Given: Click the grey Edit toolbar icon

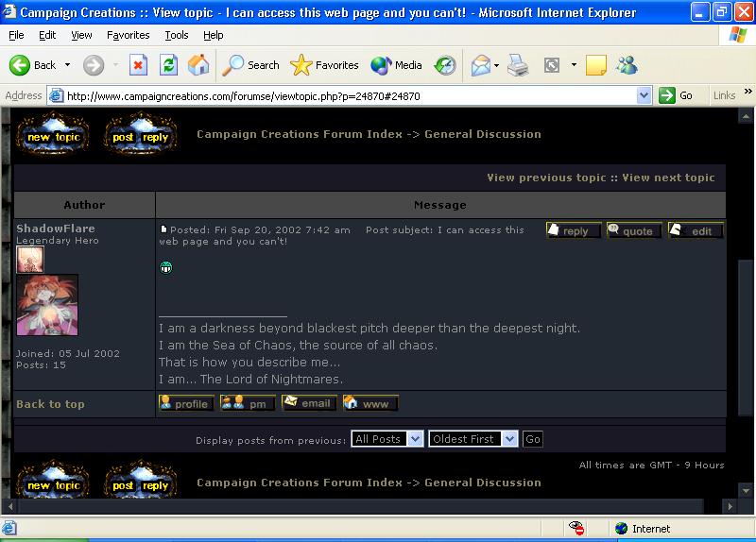Looking at the screenshot, I should pos(552,65).
